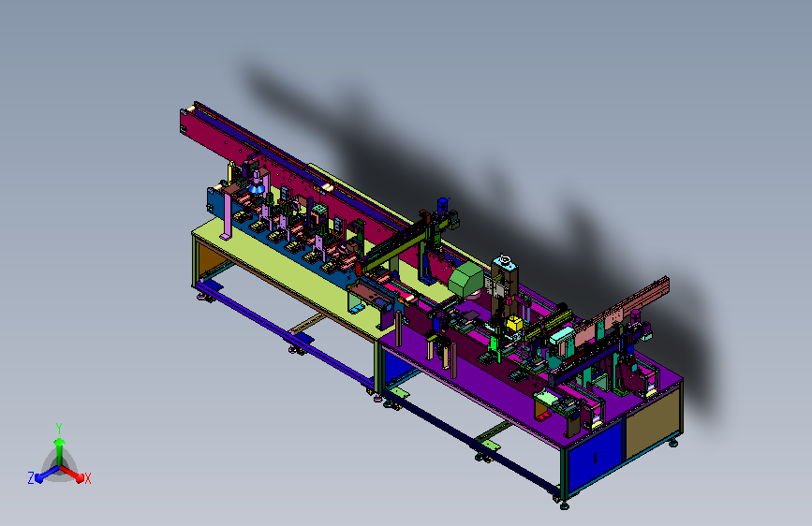The image size is (812, 526).
Task: Select the green box housing on the machine
Action: click(466, 279)
